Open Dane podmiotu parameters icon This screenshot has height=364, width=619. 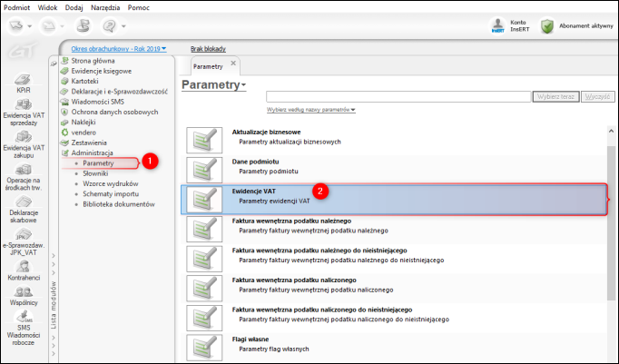pyautogui.click(x=204, y=170)
